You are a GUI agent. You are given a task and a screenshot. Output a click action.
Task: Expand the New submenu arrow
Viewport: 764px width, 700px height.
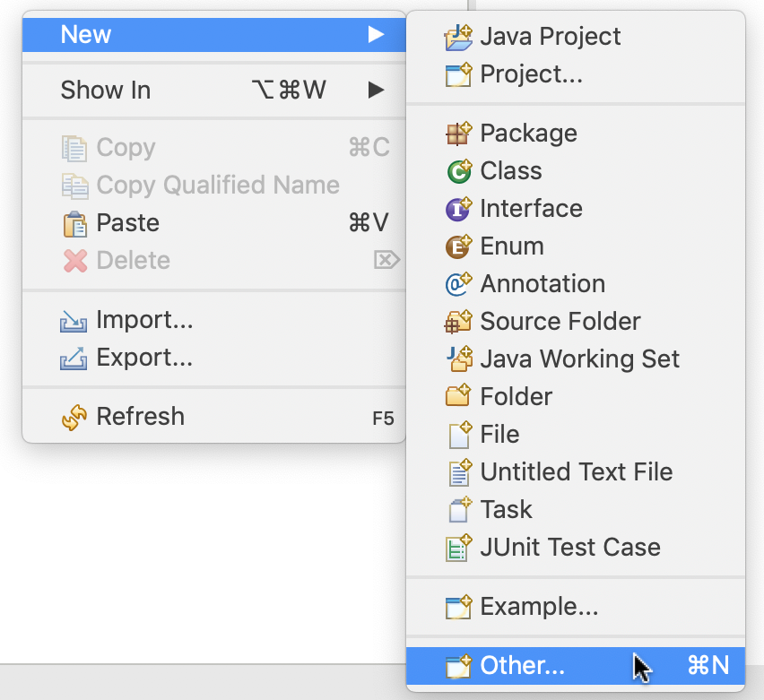[x=376, y=35]
